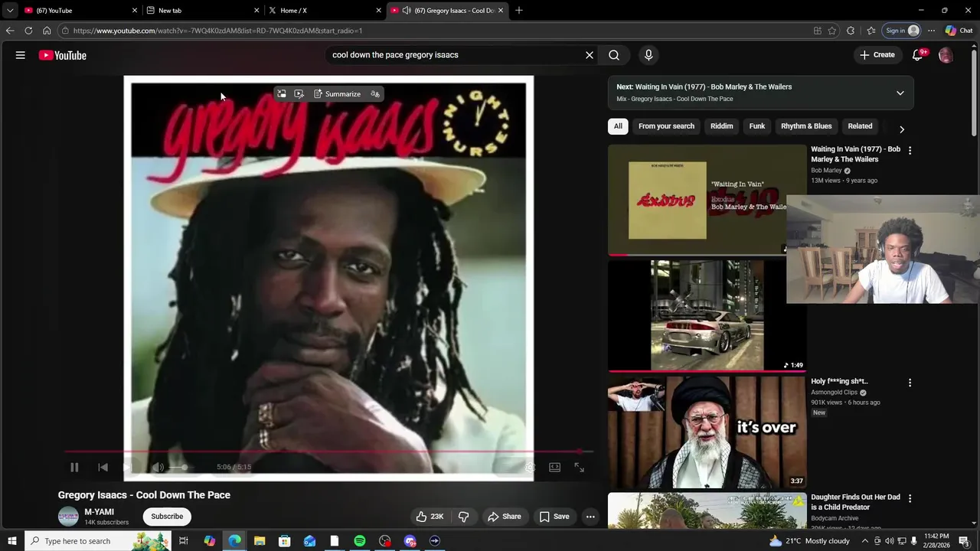This screenshot has height=551, width=980.
Task: Enter full screen video mode
Action: (580, 467)
